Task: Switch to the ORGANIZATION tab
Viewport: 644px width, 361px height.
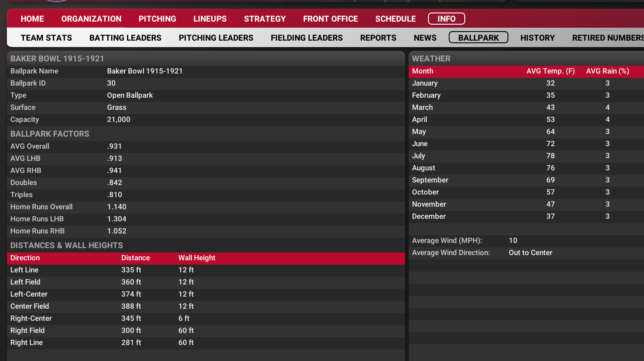Action: tap(91, 19)
